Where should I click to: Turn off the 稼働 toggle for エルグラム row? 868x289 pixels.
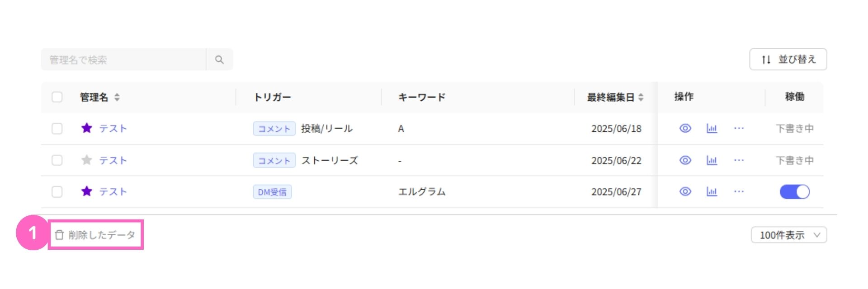pyautogui.click(x=794, y=192)
